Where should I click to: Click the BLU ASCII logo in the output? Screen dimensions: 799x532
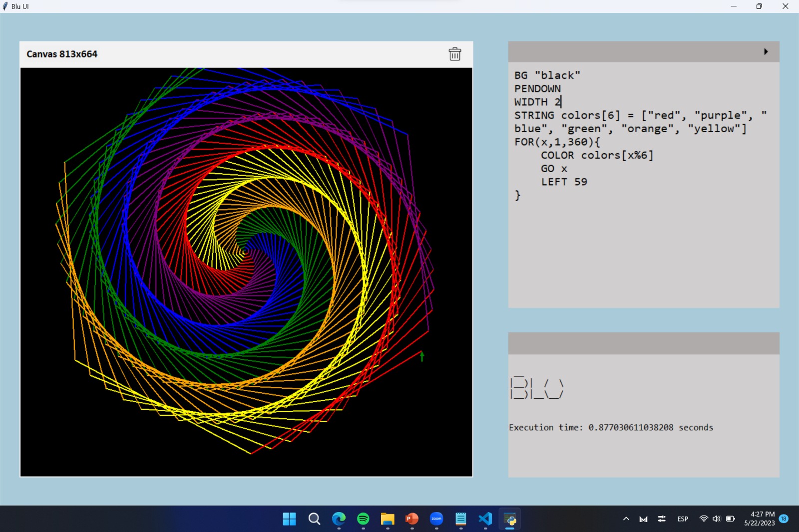(537, 387)
